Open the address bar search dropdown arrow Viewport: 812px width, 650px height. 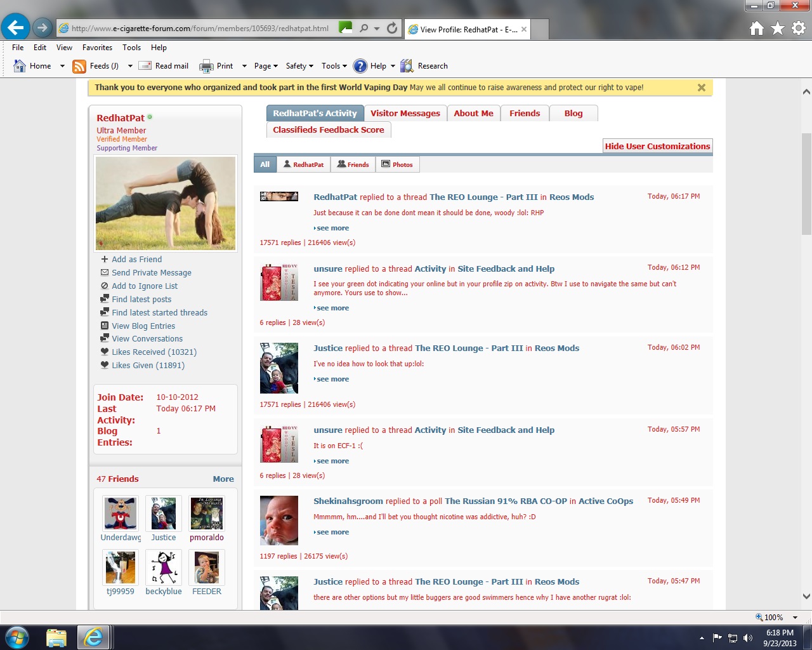(x=377, y=29)
